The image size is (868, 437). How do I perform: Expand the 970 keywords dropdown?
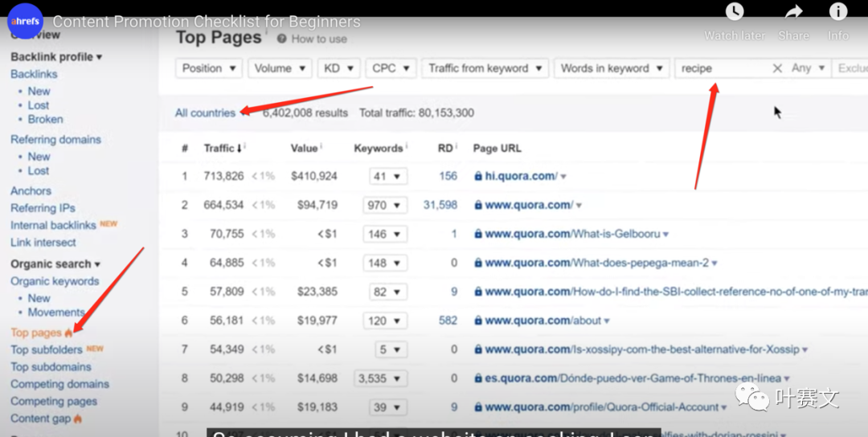click(x=385, y=205)
